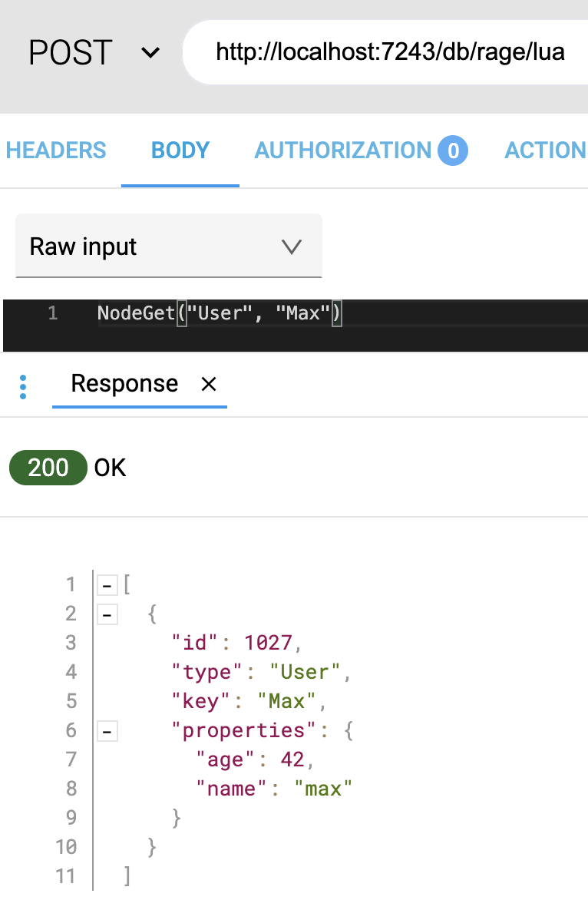This screenshot has width=588, height=900.
Task: Click the "max" name value in response
Action: (x=323, y=789)
